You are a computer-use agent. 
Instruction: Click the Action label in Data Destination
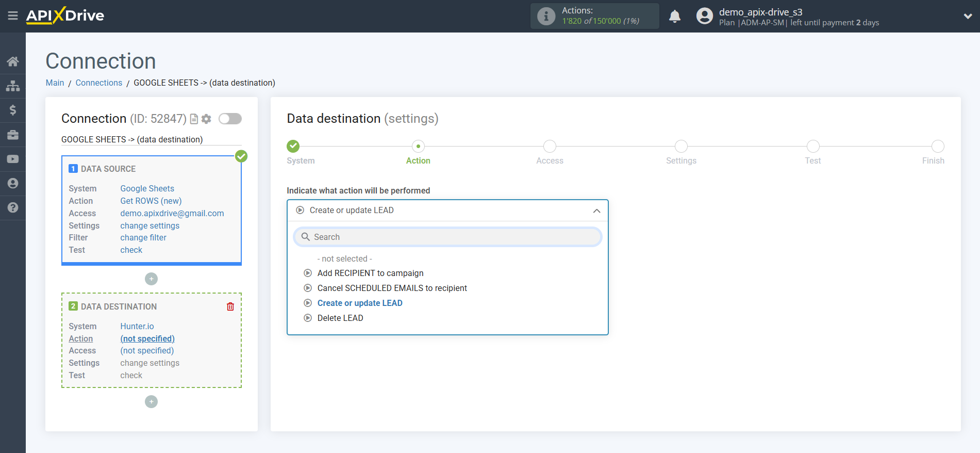[x=81, y=338]
